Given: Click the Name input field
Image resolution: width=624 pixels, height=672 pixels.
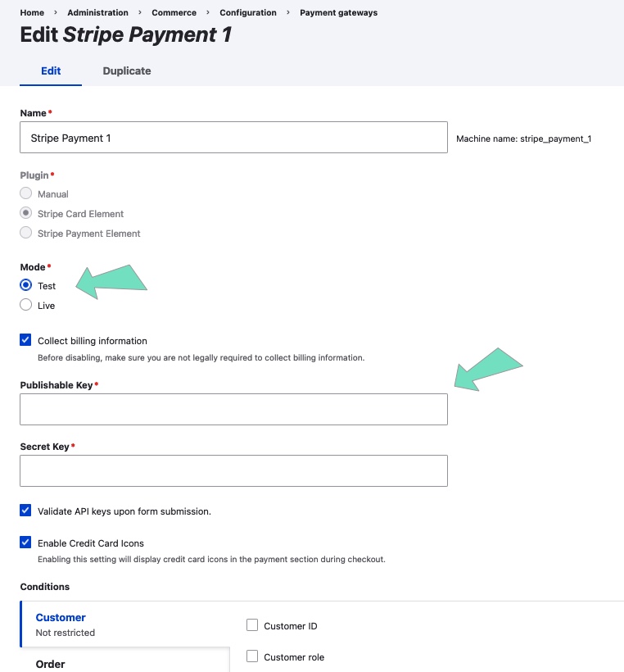Looking at the screenshot, I should [x=234, y=138].
